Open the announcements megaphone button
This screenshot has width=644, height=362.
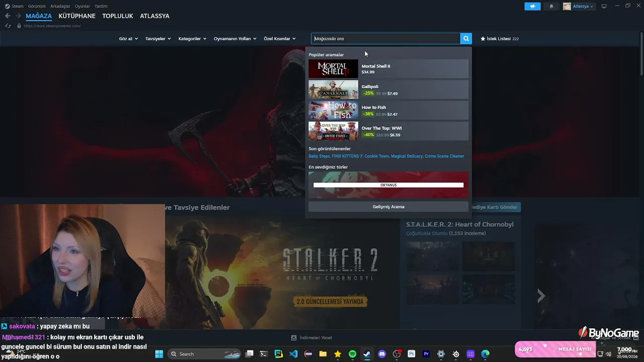click(532, 6)
